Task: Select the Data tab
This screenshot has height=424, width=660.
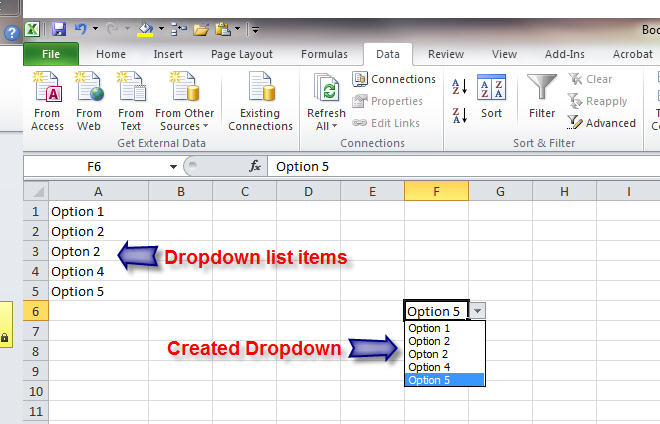Action: click(x=388, y=54)
